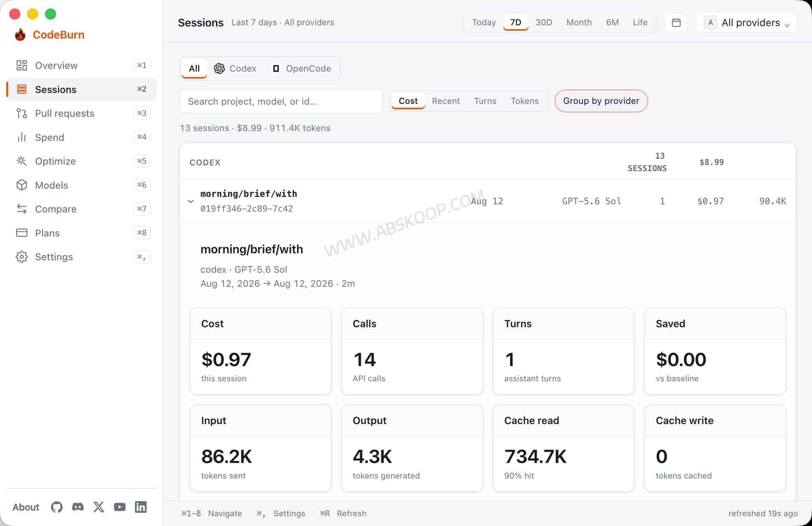The image size is (812, 526).
Task: Click the Spend bar chart icon
Action: 22,137
